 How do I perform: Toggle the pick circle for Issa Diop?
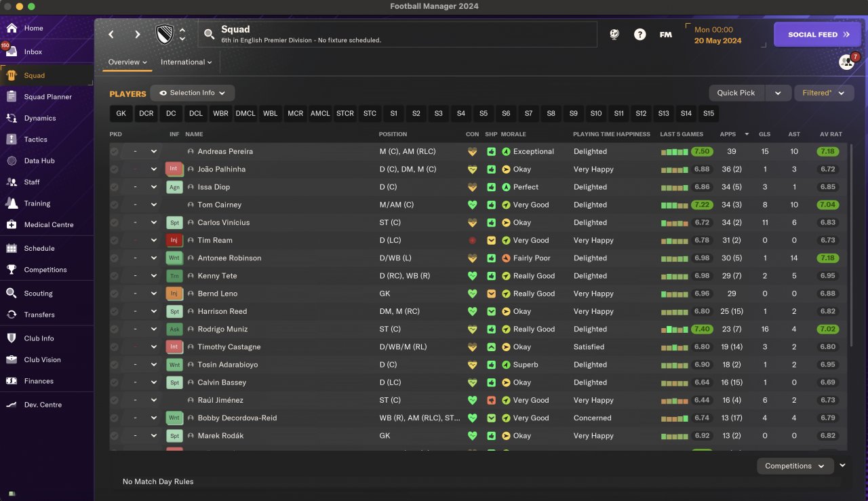pos(114,187)
